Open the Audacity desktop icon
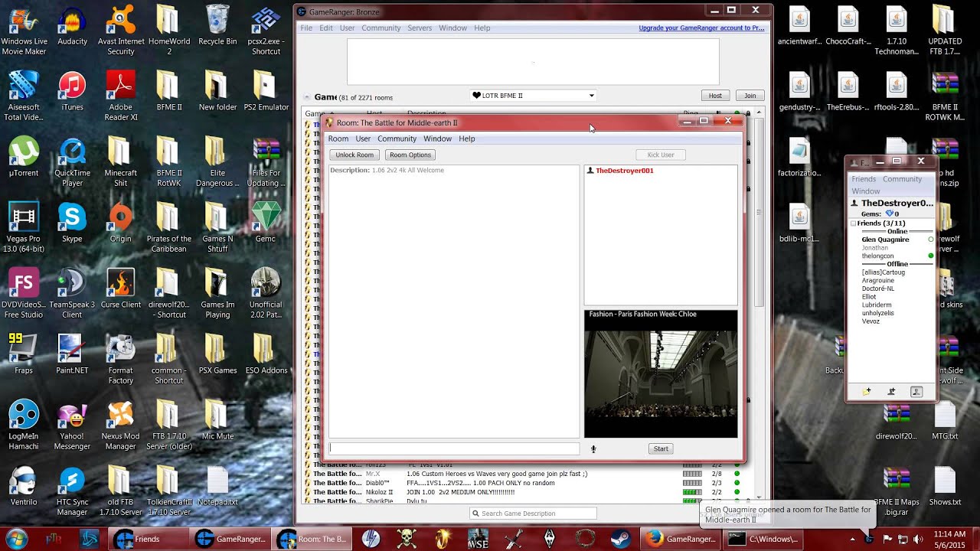Image resolution: width=980 pixels, height=551 pixels. [x=72, y=25]
